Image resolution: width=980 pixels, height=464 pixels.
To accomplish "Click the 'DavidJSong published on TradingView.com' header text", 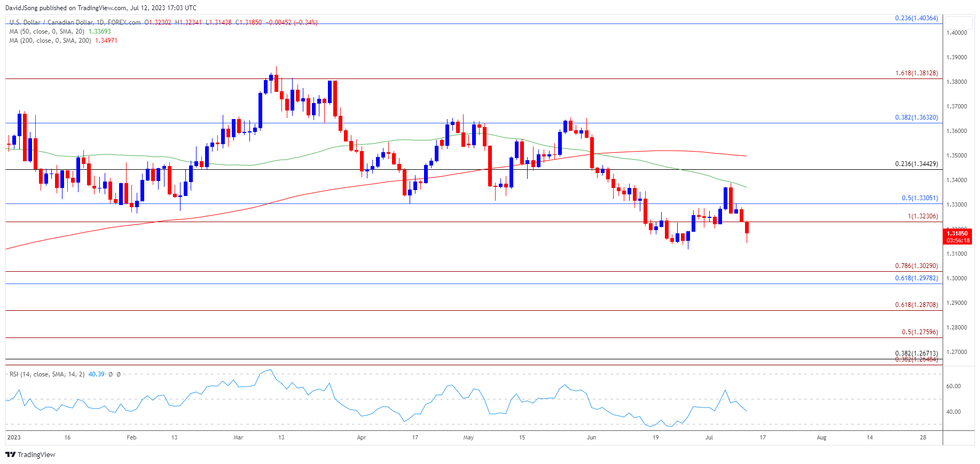I will [x=66, y=8].
